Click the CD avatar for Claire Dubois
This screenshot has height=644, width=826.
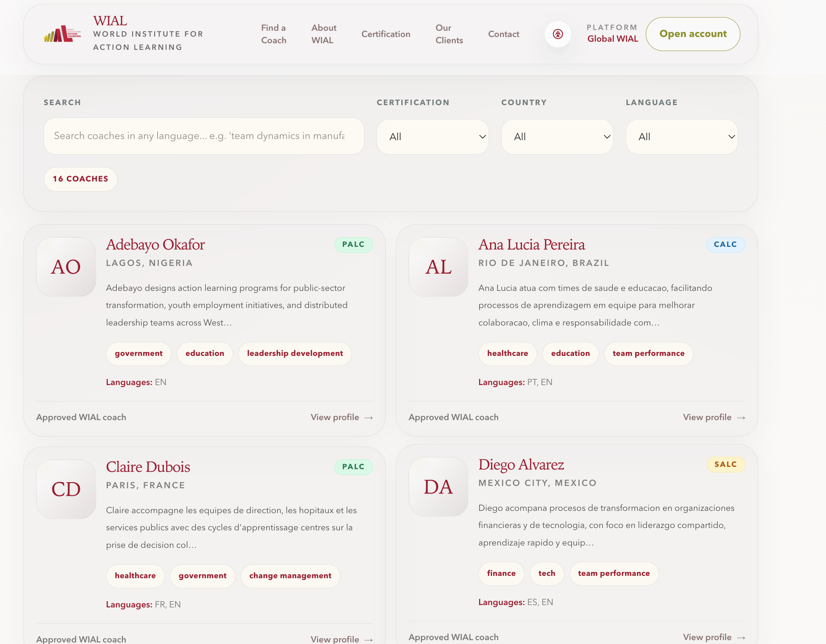point(66,489)
